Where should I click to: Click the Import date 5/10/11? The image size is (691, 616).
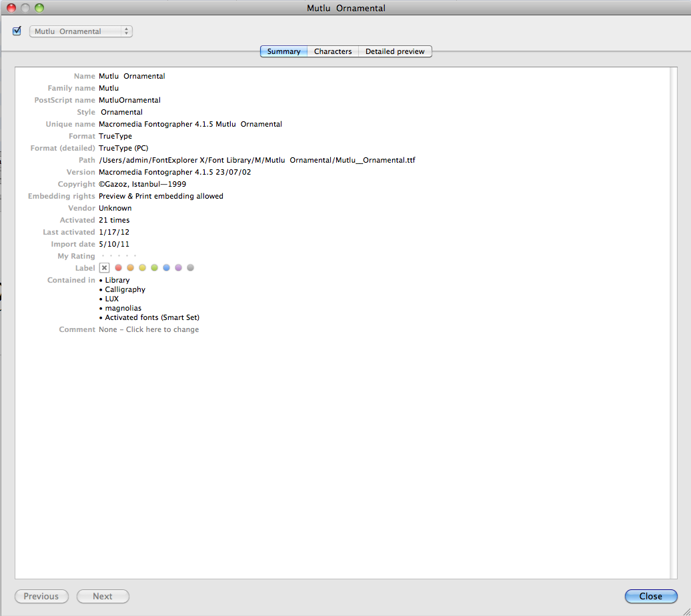(x=114, y=244)
